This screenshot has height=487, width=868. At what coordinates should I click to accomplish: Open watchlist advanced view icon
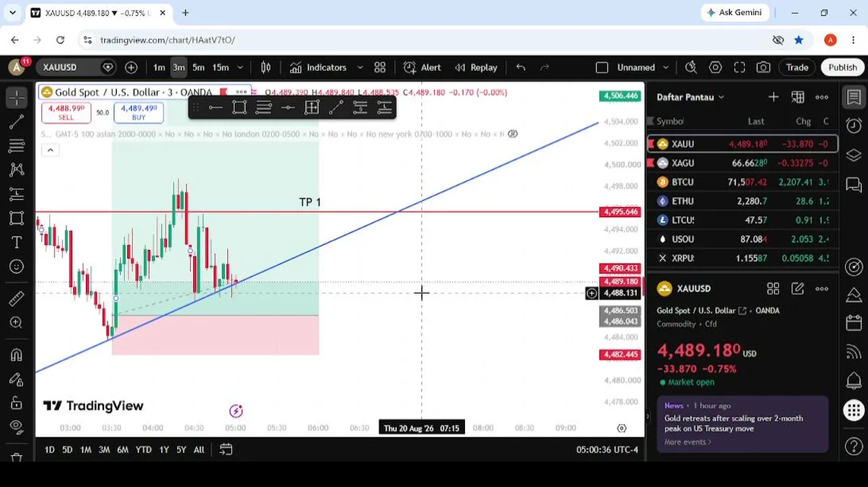tap(798, 97)
